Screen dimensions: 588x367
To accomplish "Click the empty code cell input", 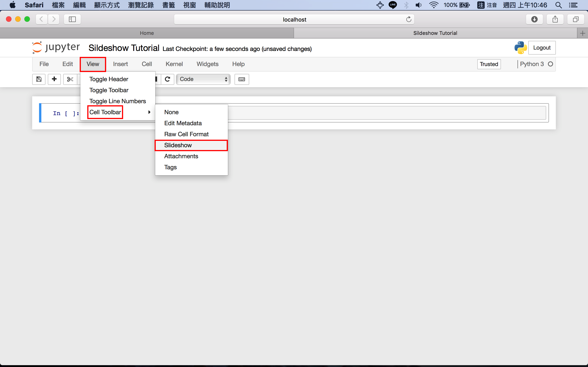I will coord(386,113).
